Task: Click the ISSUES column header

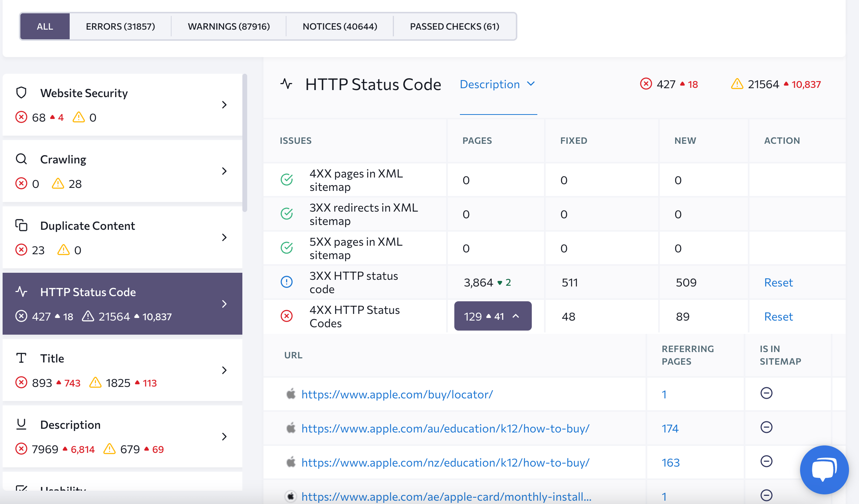Action: [295, 140]
